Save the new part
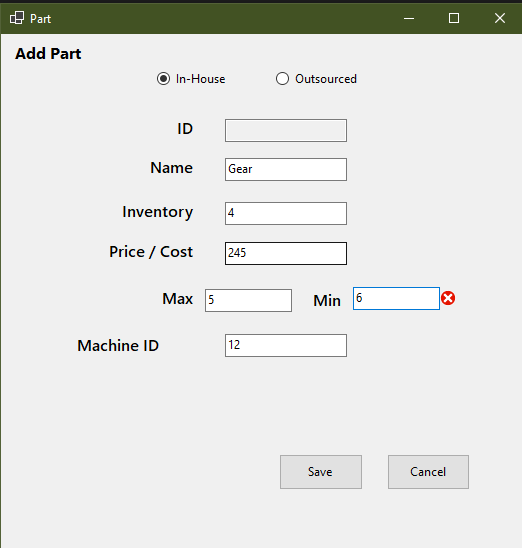 click(x=321, y=472)
